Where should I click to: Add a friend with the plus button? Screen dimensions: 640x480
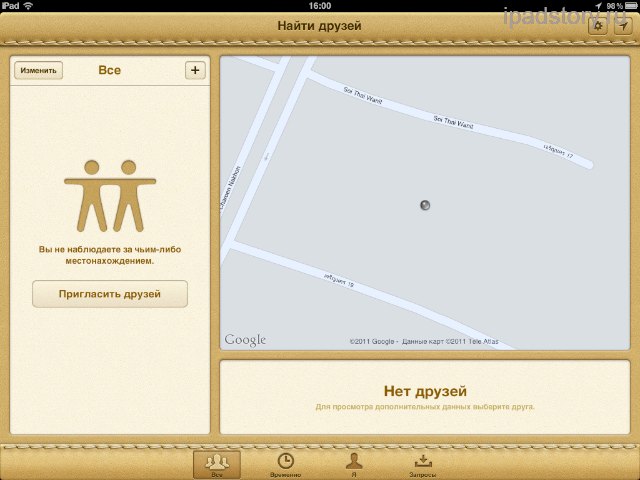pyautogui.click(x=195, y=70)
